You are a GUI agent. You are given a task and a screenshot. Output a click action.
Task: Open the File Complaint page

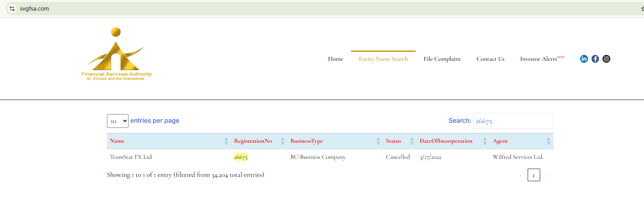pyautogui.click(x=442, y=59)
